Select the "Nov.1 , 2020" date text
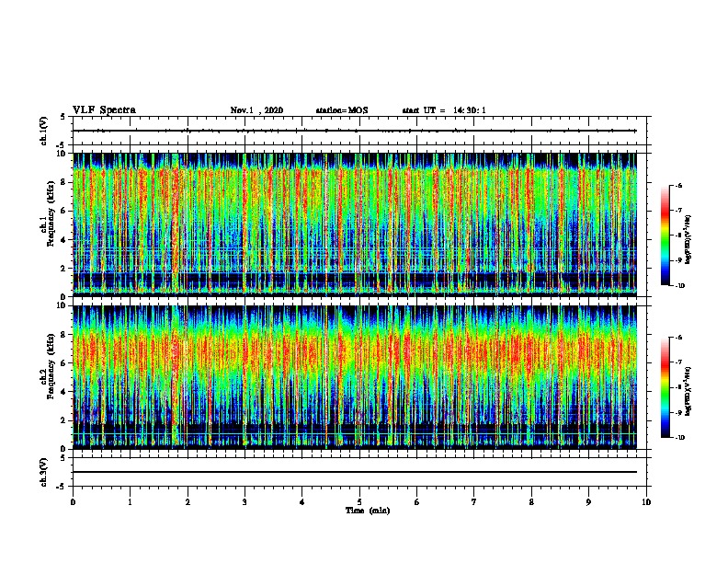This screenshot has height=563, width=728. tap(256, 110)
